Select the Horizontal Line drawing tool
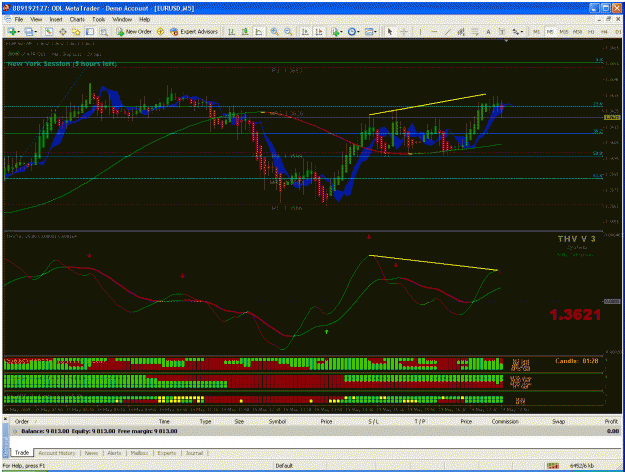The width and height of the screenshot is (625, 472). [434, 31]
